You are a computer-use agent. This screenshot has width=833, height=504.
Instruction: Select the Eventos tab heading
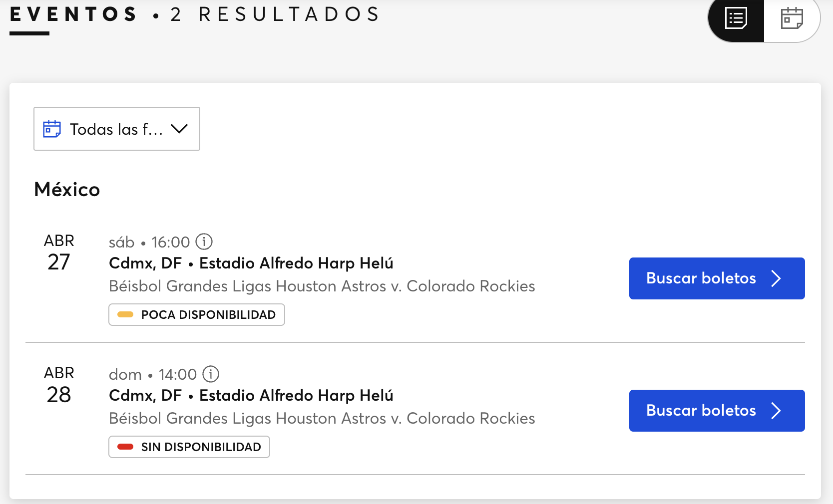(x=73, y=15)
